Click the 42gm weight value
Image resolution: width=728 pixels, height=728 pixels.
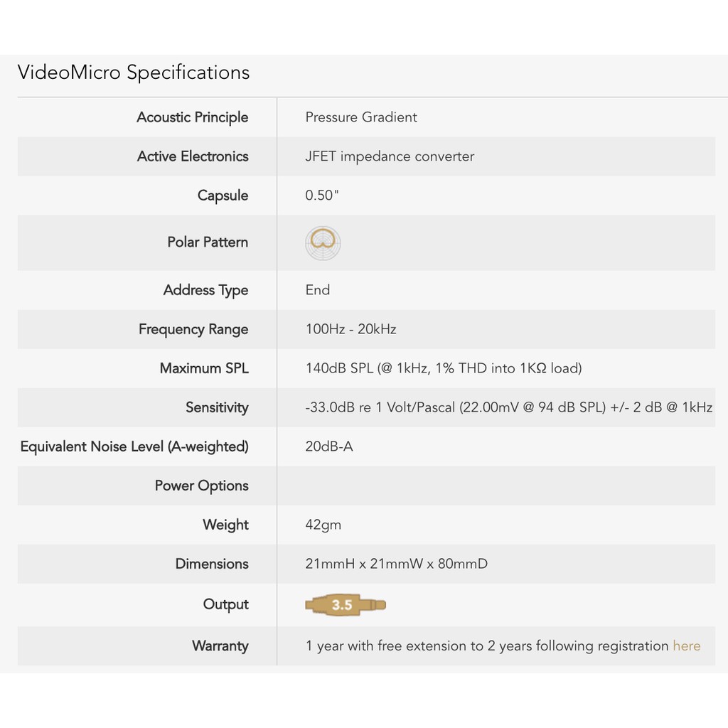coord(323,525)
